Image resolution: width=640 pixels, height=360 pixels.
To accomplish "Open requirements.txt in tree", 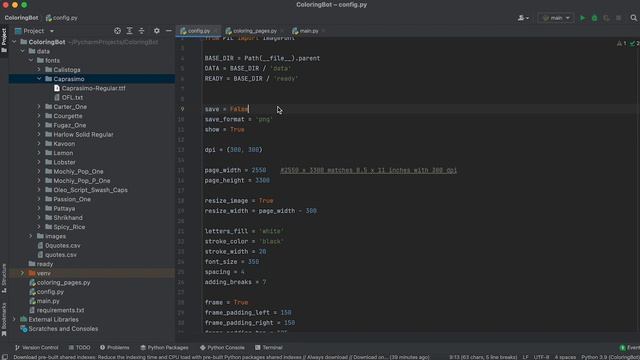I will click(60, 310).
